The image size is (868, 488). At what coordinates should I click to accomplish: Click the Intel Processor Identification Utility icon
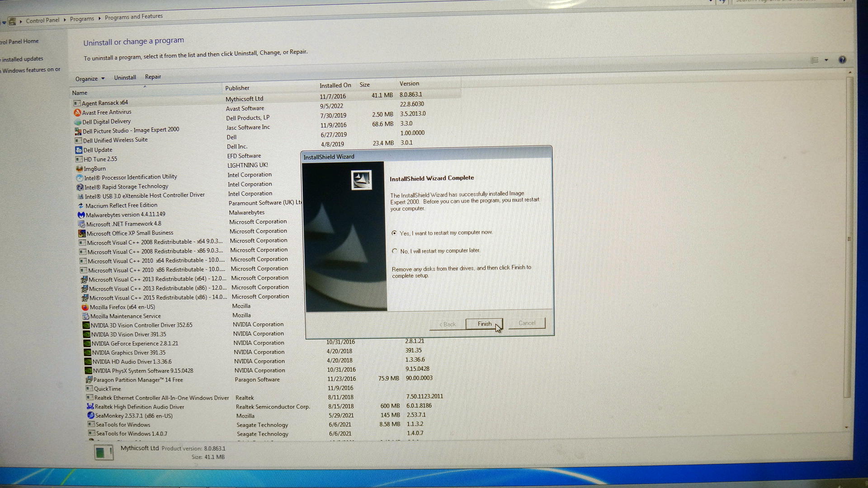[x=80, y=178]
